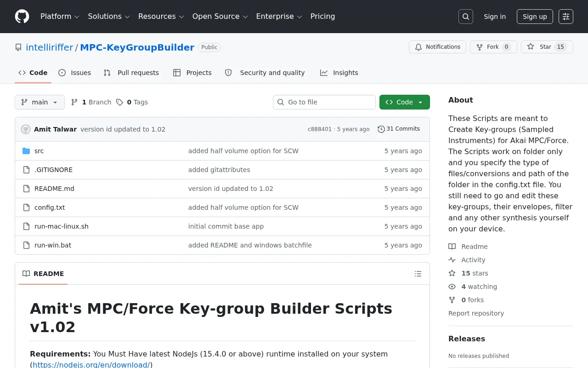Click the commit history clock icon

381,129
